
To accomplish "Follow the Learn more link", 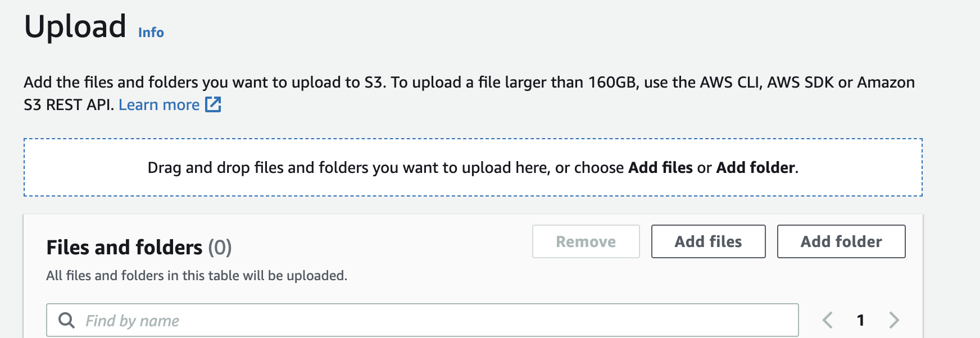I will 159,105.
